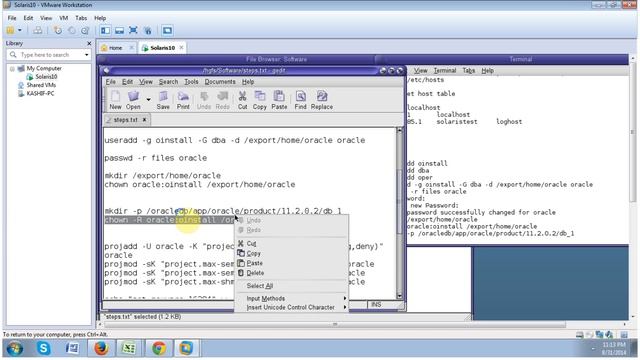Open VMware Tabs menu

81,18
